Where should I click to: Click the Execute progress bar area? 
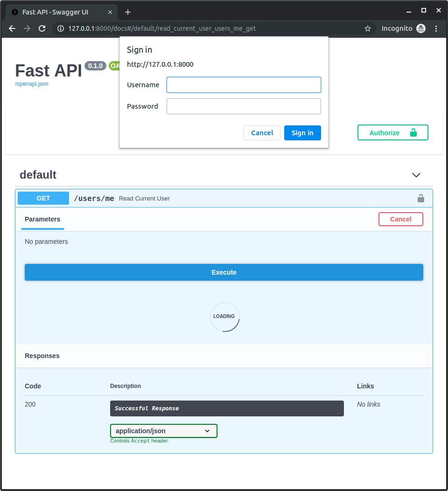click(x=224, y=272)
